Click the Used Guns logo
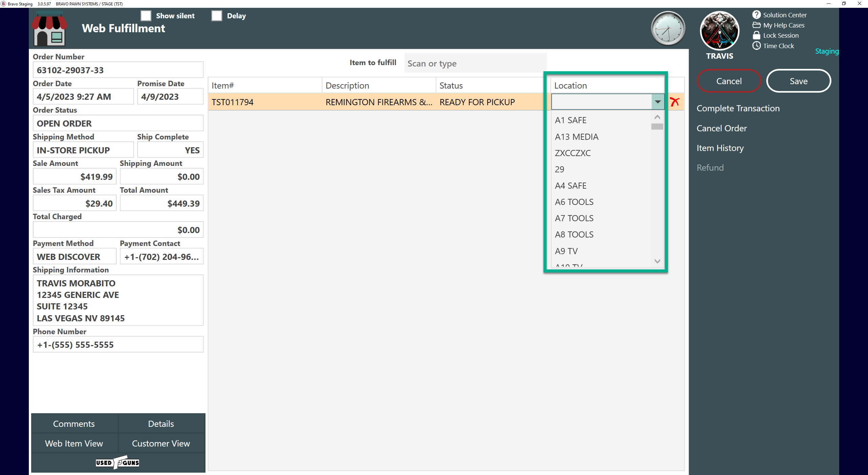 (x=117, y=462)
